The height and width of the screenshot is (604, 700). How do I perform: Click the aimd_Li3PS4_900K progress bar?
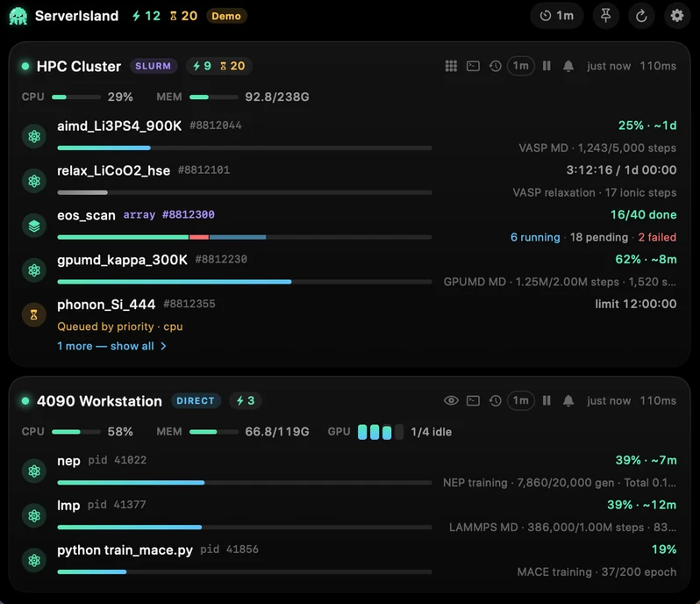click(244, 147)
